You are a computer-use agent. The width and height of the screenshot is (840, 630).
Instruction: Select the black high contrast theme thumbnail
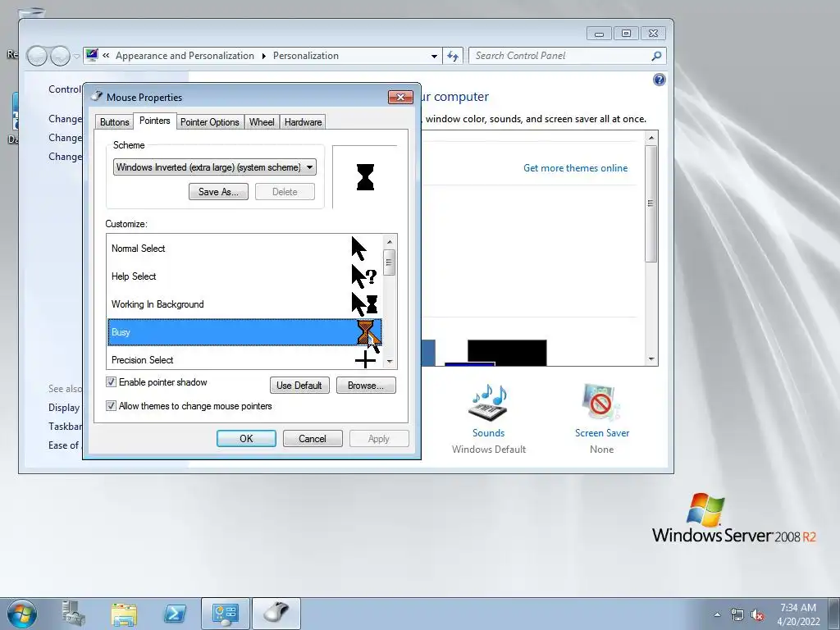tap(507, 353)
